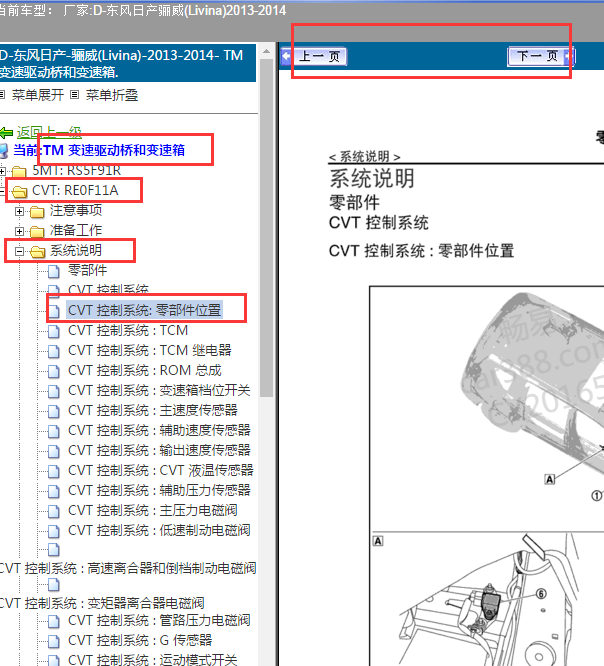Image resolution: width=604 pixels, height=666 pixels.
Task: Click document icon for 零部件位置 entry
Action: point(54,311)
